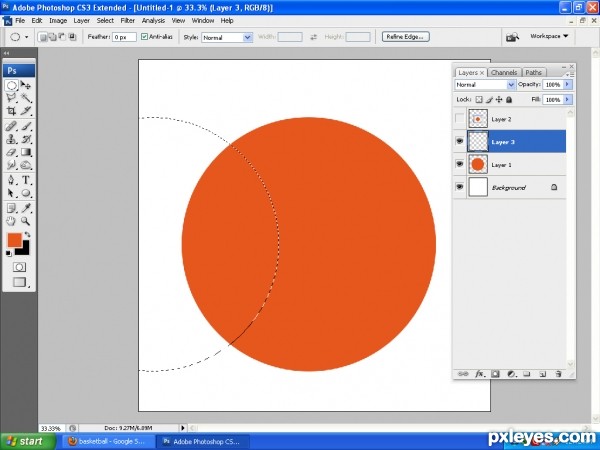
Task: Select the Pen tool
Action: (11, 180)
